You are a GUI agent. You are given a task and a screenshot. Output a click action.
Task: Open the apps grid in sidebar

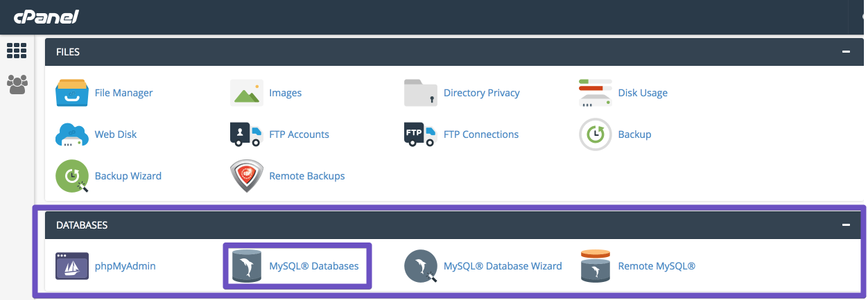click(x=17, y=51)
